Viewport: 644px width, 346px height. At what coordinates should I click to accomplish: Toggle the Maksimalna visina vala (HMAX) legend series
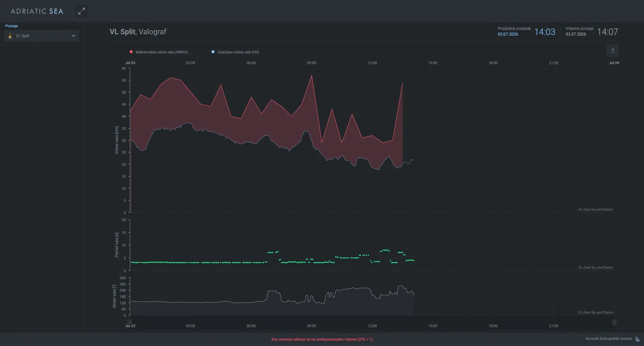pos(159,52)
